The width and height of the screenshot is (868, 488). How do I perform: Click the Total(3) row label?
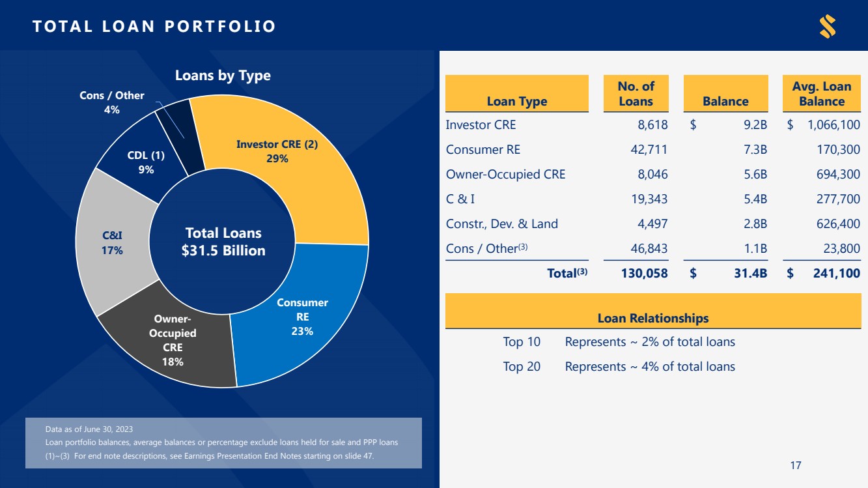tap(567, 273)
